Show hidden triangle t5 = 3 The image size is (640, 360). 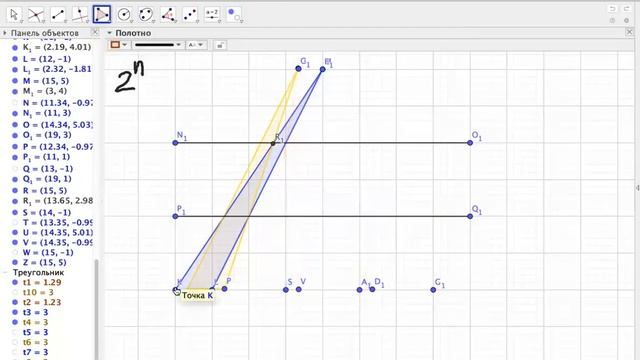coord(15,332)
